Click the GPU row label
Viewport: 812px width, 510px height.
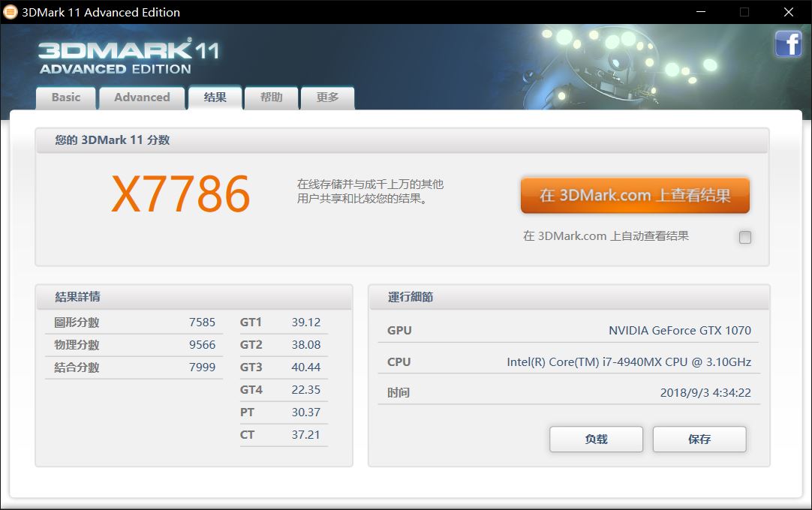coord(399,330)
